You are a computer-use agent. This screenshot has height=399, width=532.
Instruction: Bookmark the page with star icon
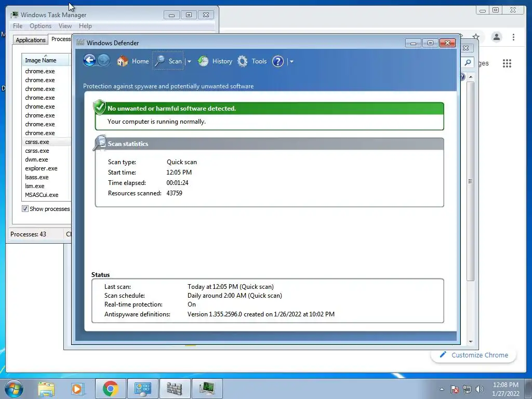tap(476, 37)
